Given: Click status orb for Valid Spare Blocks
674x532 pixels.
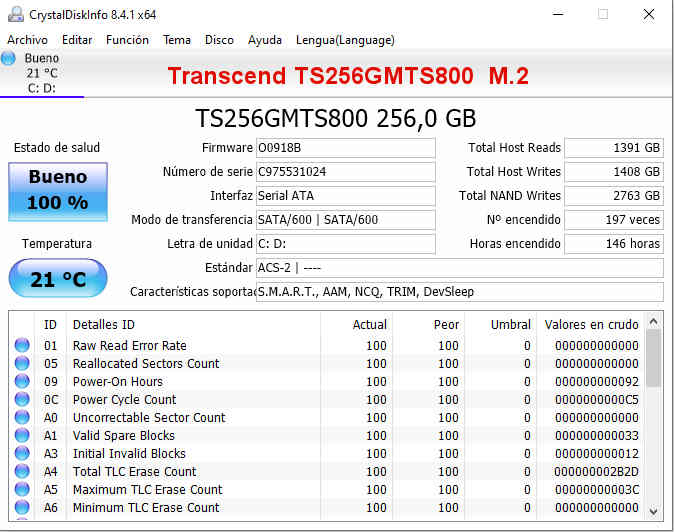Looking at the screenshot, I should click(22, 435).
